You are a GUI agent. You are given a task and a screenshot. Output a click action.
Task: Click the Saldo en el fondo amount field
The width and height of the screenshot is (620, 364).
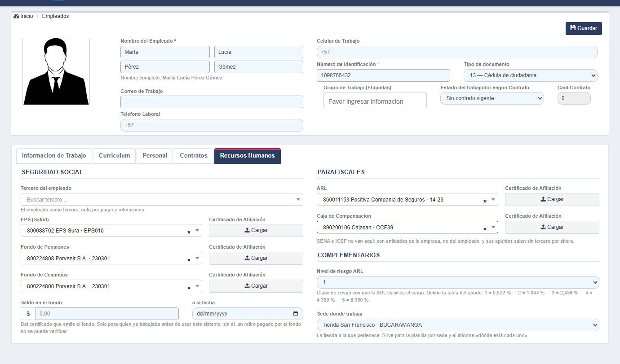(x=107, y=314)
